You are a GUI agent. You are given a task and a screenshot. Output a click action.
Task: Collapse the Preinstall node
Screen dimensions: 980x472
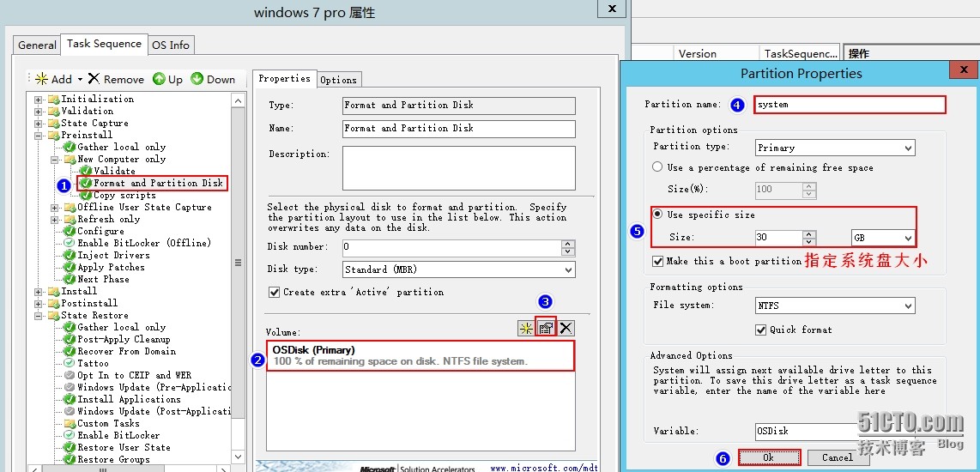[38, 135]
